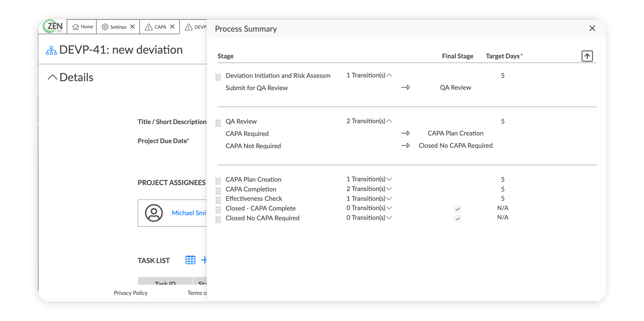Screen dimensions: 644x321
Task: Open the Privacy Policy link
Action: tap(130, 293)
